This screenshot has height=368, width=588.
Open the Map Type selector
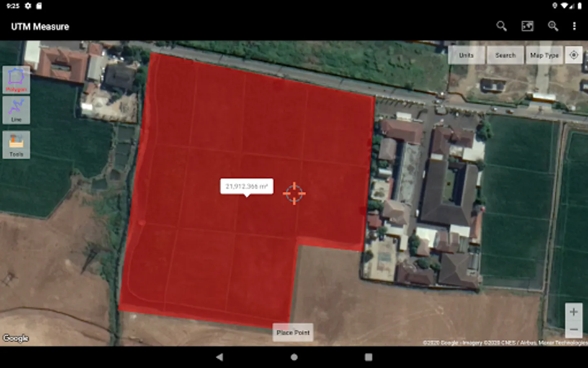click(x=544, y=55)
